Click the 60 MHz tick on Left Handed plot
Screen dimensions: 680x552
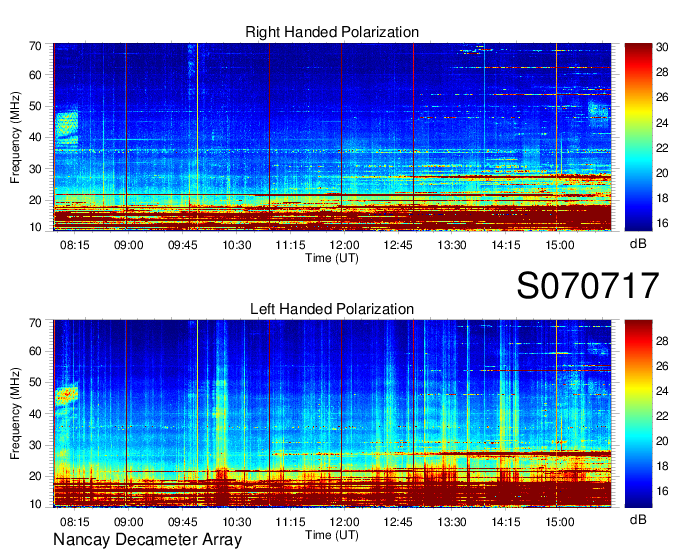(35, 351)
